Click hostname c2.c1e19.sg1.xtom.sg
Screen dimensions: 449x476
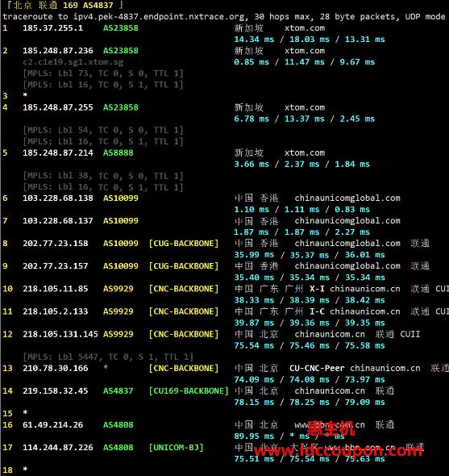click(x=73, y=62)
